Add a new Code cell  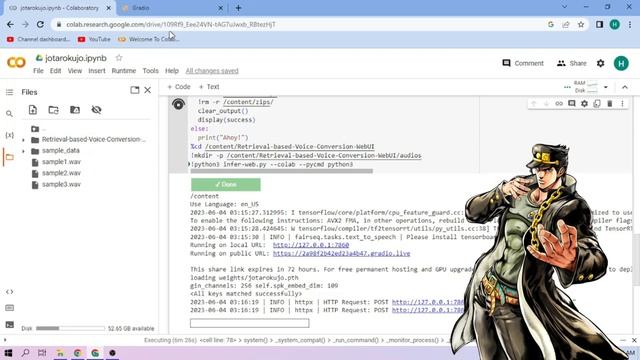[x=179, y=87]
